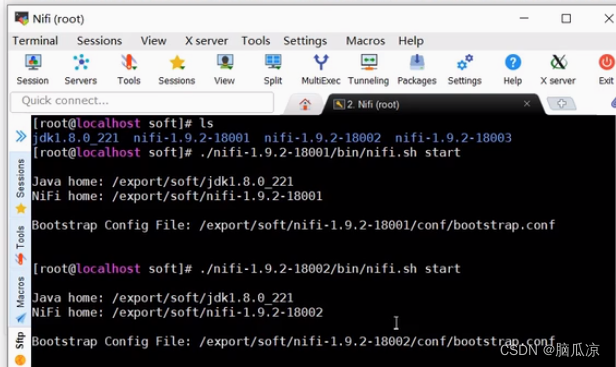The width and height of the screenshot is (616, 367).
Task: Open the Terminal menu
Action: (x=35, y=41)
